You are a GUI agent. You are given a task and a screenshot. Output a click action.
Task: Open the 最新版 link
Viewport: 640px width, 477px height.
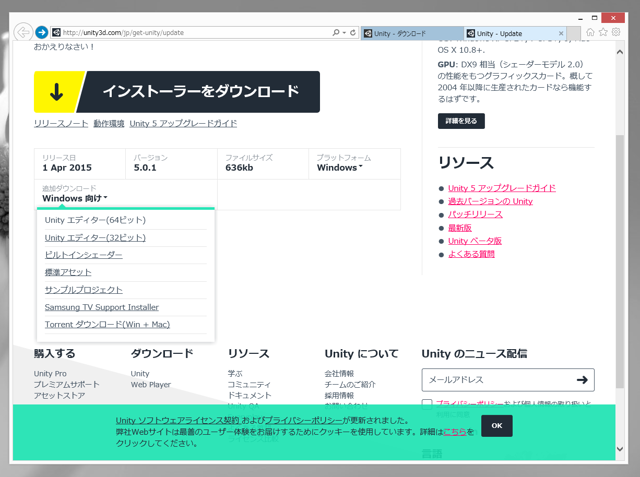tap(460, 228)
